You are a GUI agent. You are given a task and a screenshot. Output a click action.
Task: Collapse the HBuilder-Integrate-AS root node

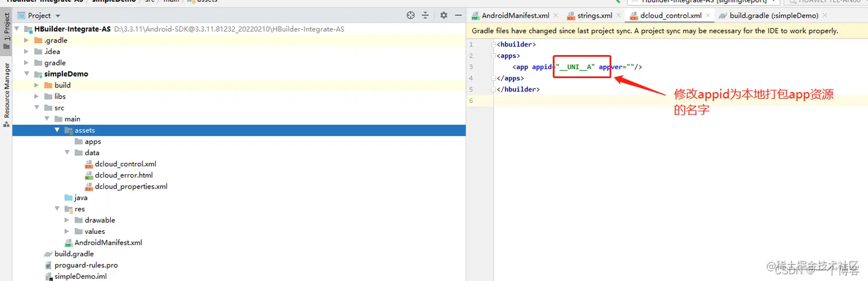pos(17,29)
